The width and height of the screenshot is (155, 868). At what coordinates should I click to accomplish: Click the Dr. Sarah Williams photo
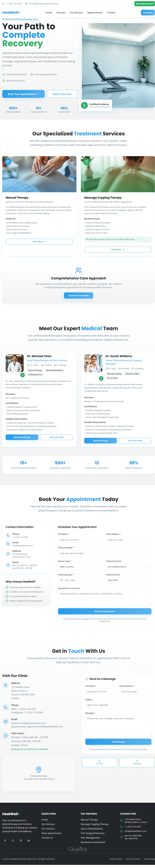(93, 363)
